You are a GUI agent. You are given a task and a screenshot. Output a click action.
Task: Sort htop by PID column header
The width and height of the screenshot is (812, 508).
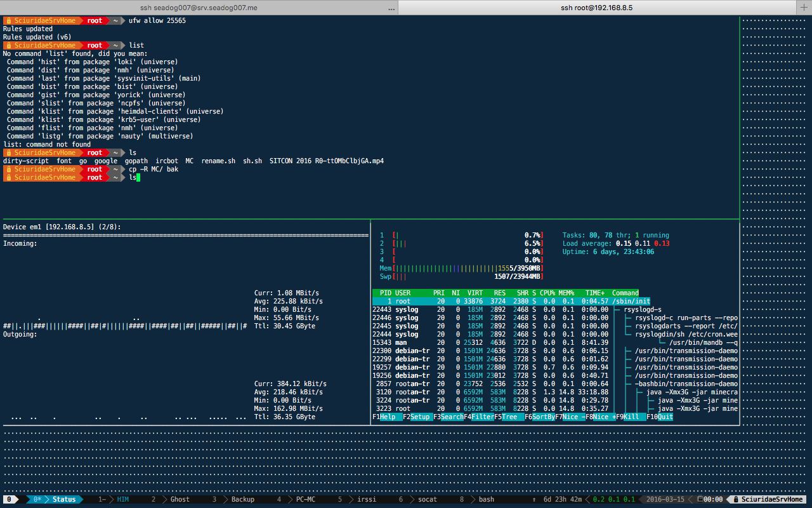386,293
